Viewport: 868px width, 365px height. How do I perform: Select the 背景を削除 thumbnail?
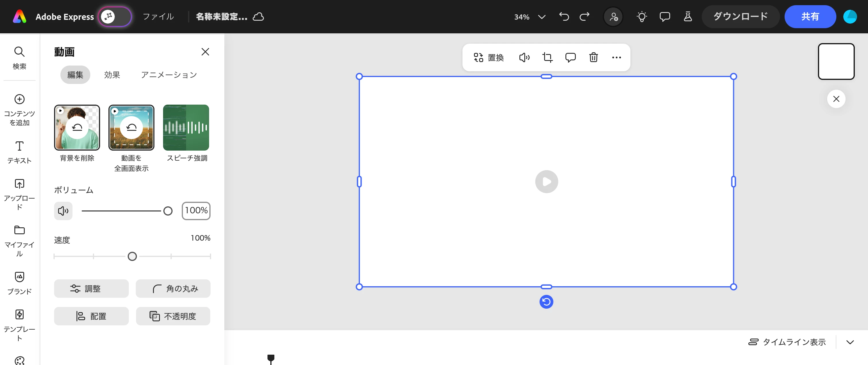tap(77, 128)
